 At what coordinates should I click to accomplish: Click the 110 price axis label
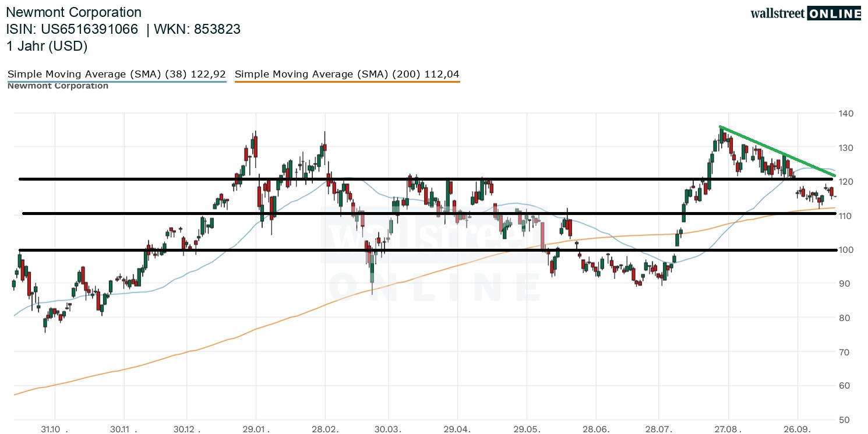click(846, 216)
